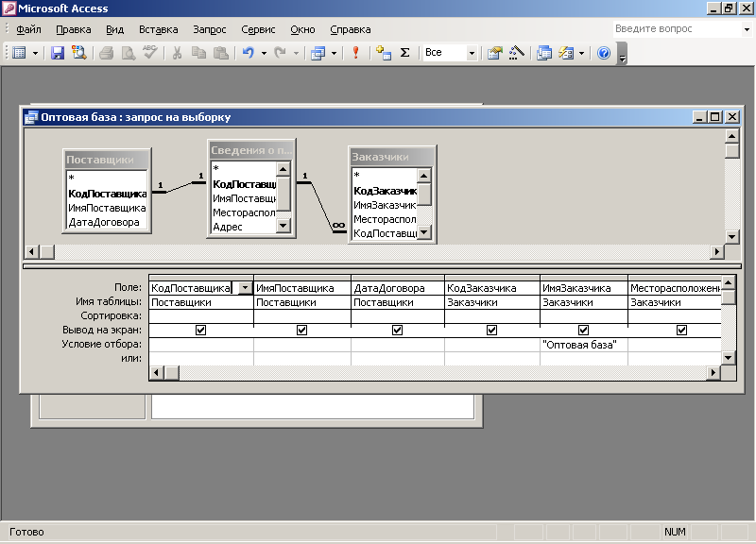
Task: Open the Запрос menu
Action: pyautogui.click(x=209, y=29)
